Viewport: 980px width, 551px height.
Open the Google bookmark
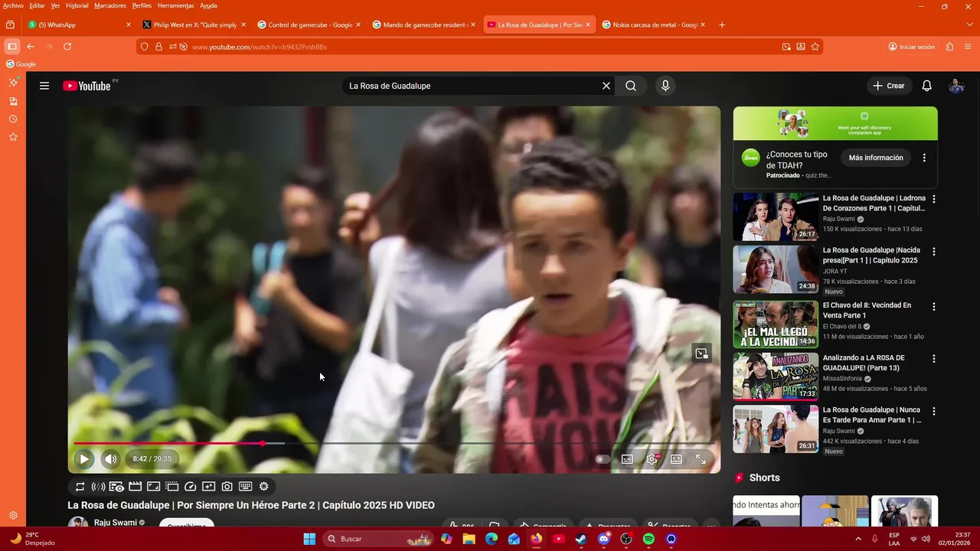[x=21, y=64]
